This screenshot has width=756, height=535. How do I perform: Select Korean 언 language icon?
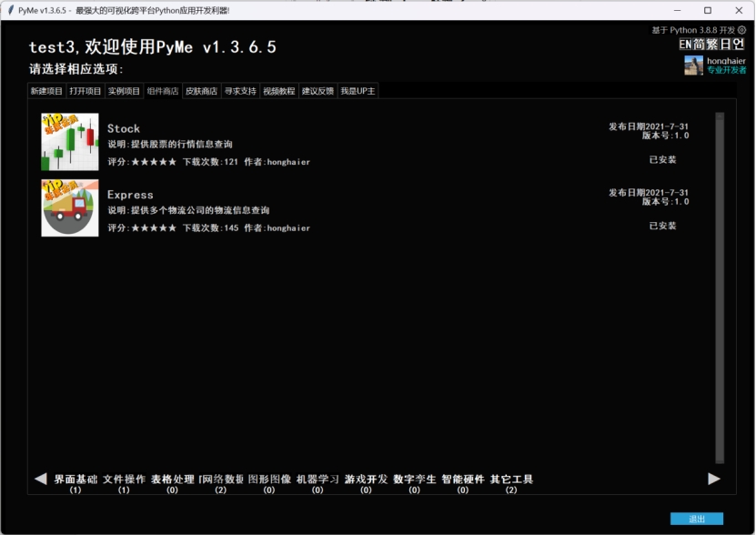point(739,44)
